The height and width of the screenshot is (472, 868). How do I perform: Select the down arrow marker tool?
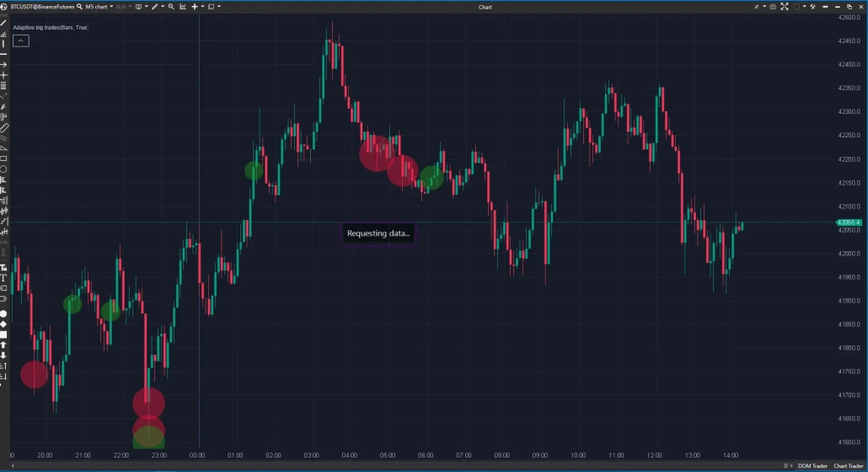[3, 355]
